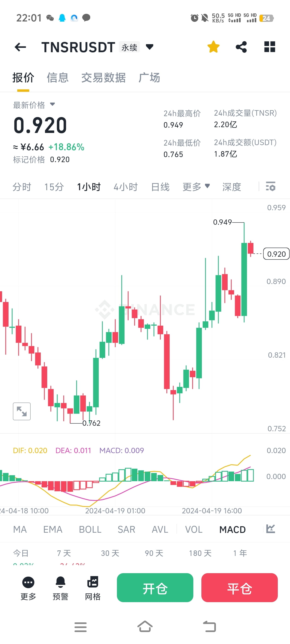Open the 更多 timeframe dropdown
The height and width of the screenshot is (644, 290).
(196, 187)
